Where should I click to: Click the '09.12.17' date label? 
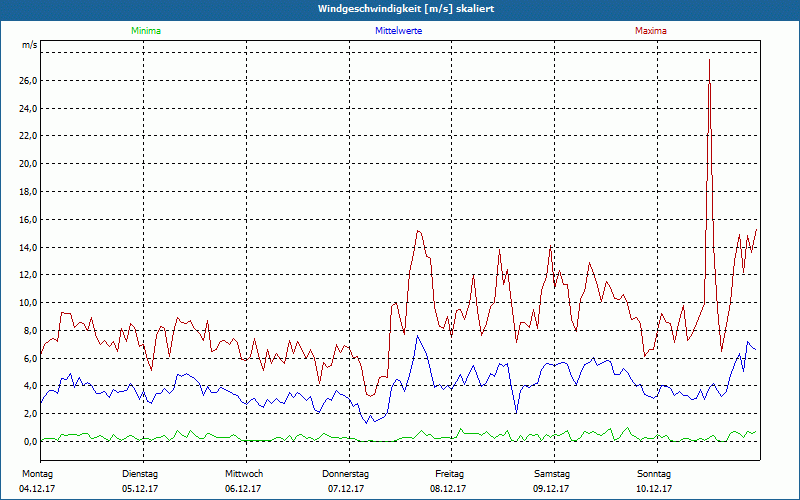click(551, 489)
